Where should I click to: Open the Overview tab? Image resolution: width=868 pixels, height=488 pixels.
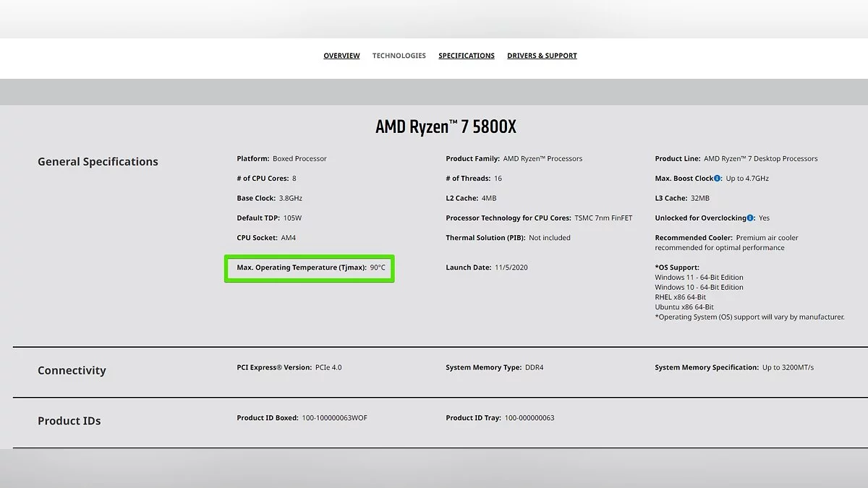click(x=341, y=56)
